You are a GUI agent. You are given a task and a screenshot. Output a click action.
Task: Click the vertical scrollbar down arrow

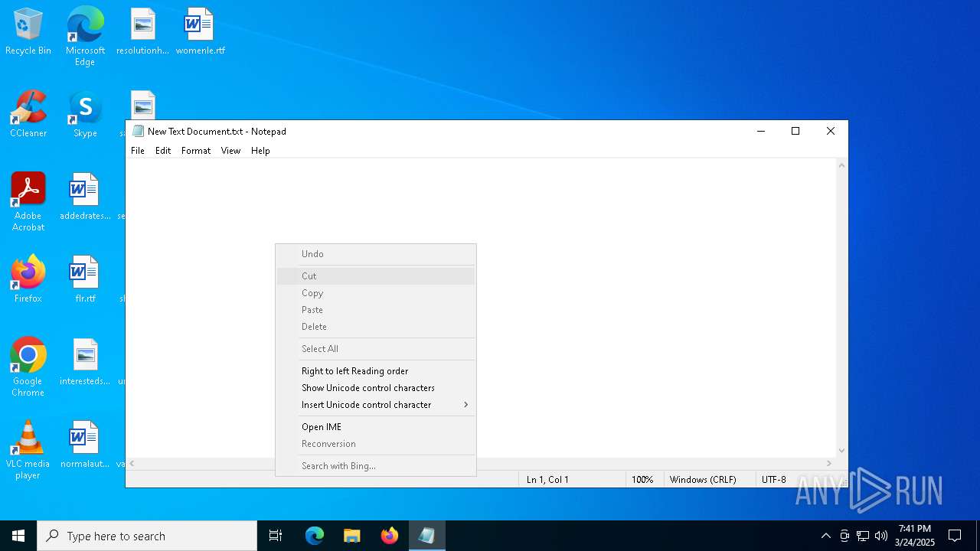pyautogui.click(x=841, y=451)
